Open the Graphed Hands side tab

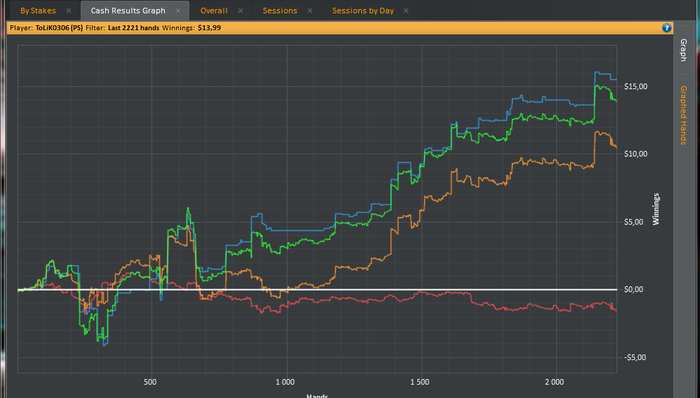pos(683,115)
